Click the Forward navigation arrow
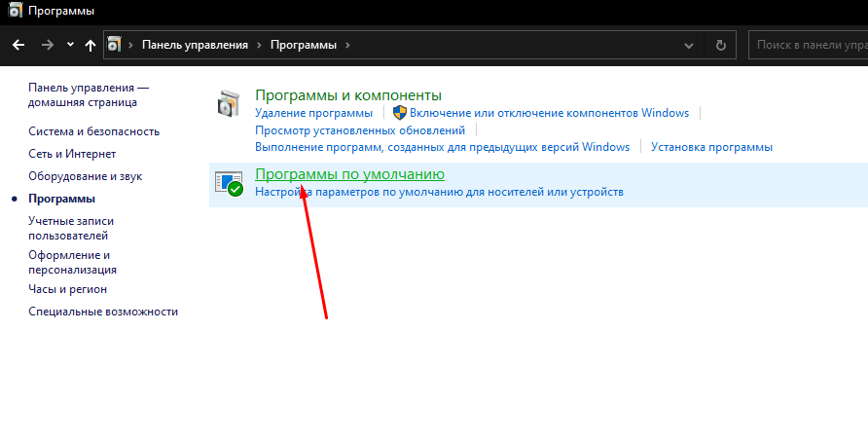868x441 pixels. (x=47, y=45)
